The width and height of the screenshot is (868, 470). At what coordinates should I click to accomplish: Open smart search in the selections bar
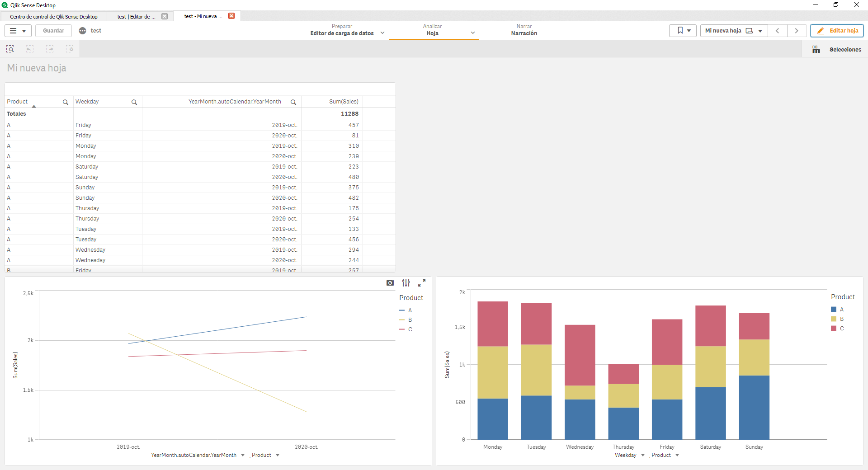[10, 49]
